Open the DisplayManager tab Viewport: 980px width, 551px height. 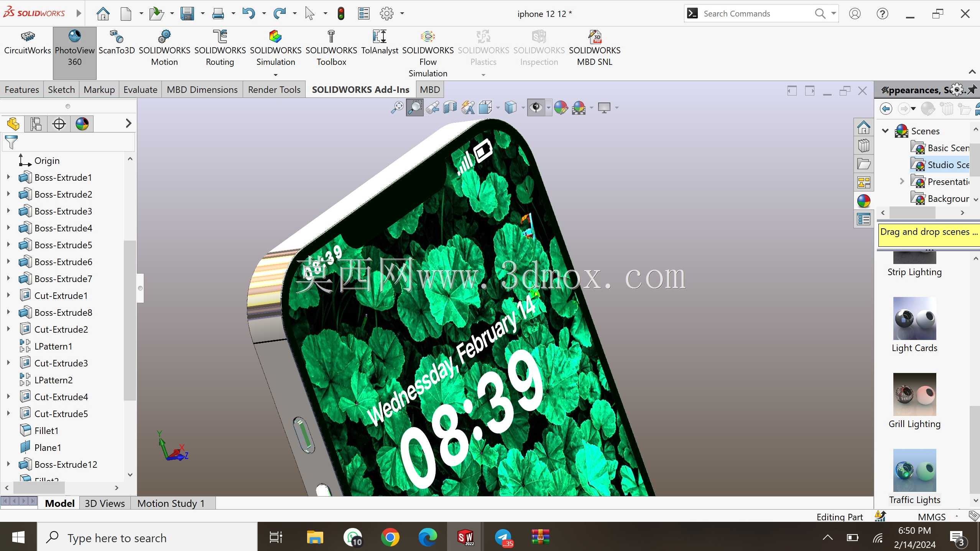click(x=82, y=124)
